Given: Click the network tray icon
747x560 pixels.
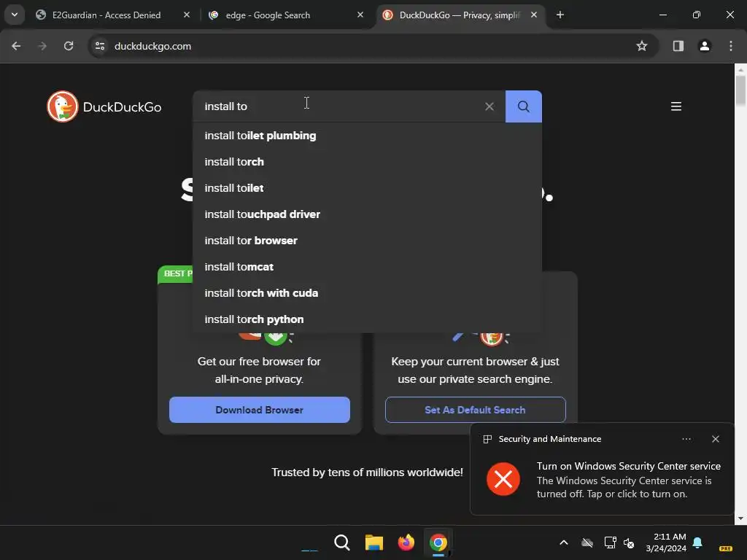Looking at the screenshot, I should click(x=610, y=542).
